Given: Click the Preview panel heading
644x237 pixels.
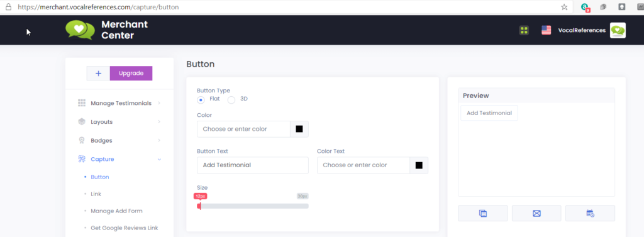Looking at the screenshot, I should point(475,96).
